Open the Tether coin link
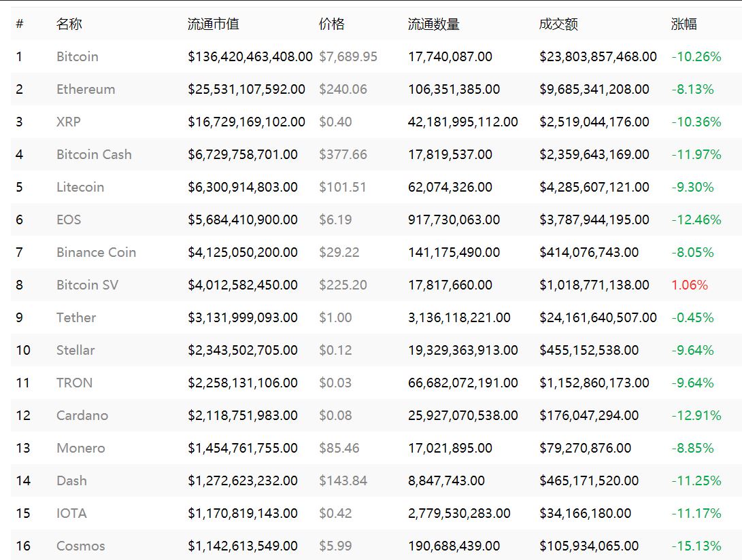This screenshot has height=560, width=742. coord(75,318)
